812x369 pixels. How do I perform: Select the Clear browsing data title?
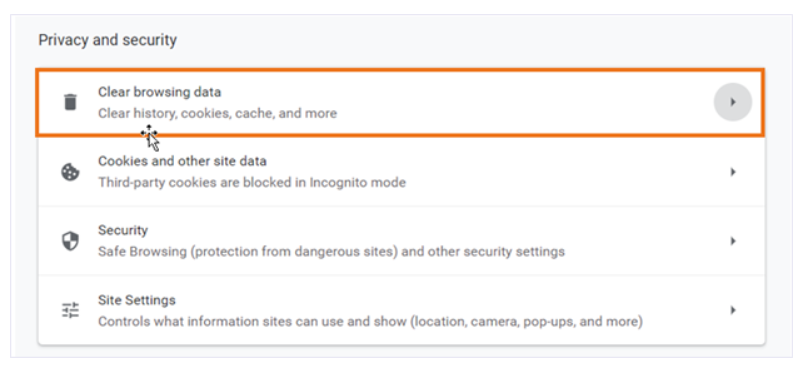tap(160, 92)
